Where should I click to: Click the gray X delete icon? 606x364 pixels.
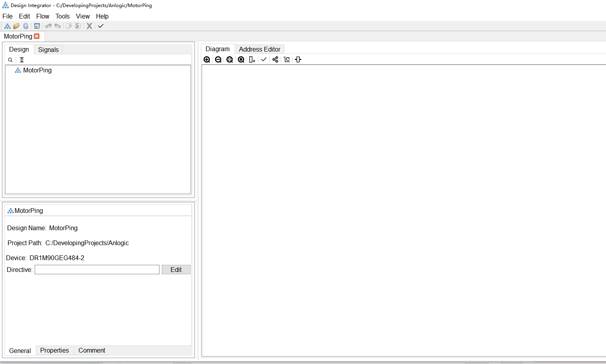click(89, 26)
